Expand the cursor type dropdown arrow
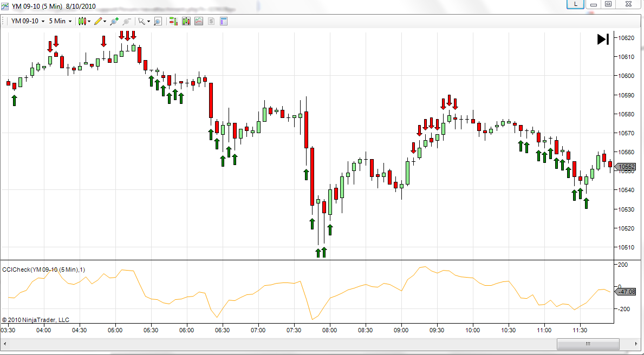The image size is (644, 355). tap(149, 21)
